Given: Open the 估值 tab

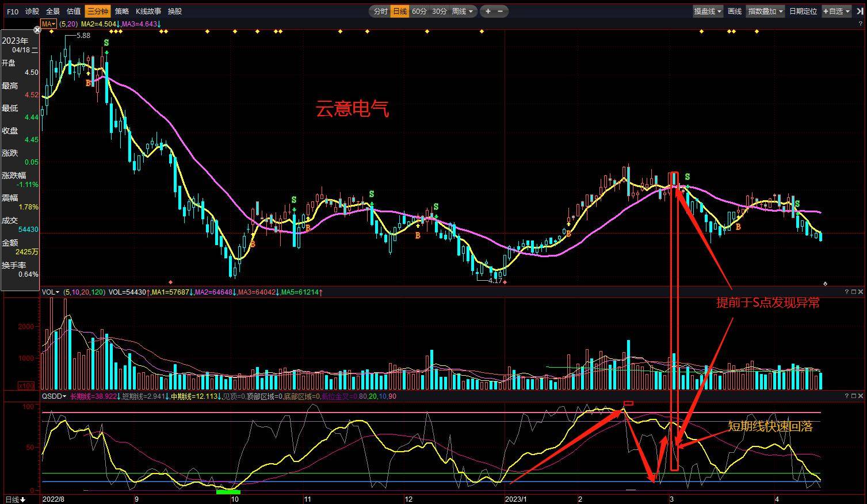Looking at the screenshot, I should coord(74,11).
